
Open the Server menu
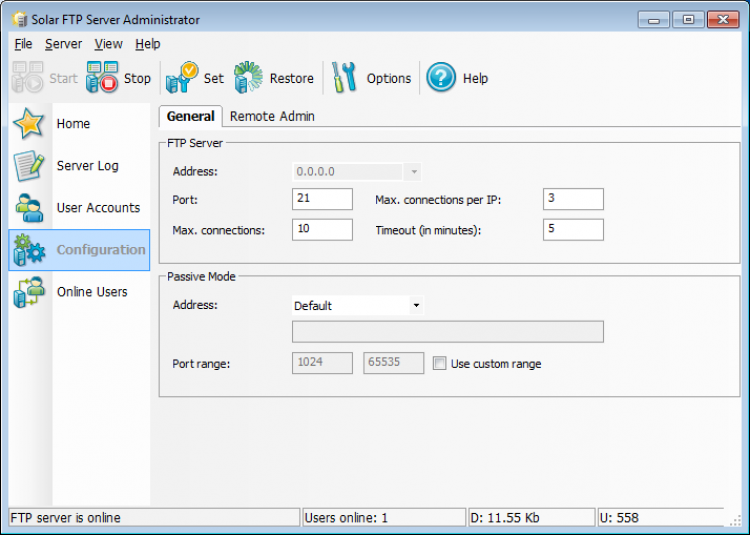tap(63, 44)
